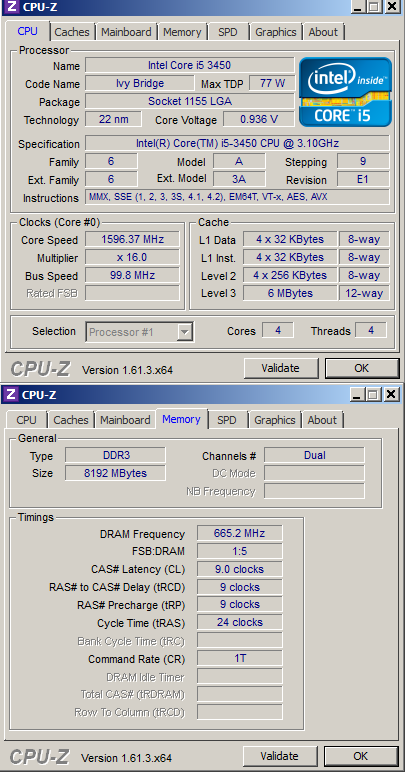Go to Graphics tab in bottom window
The height and width of the screenshot is (772, 405).
point(275,420)
